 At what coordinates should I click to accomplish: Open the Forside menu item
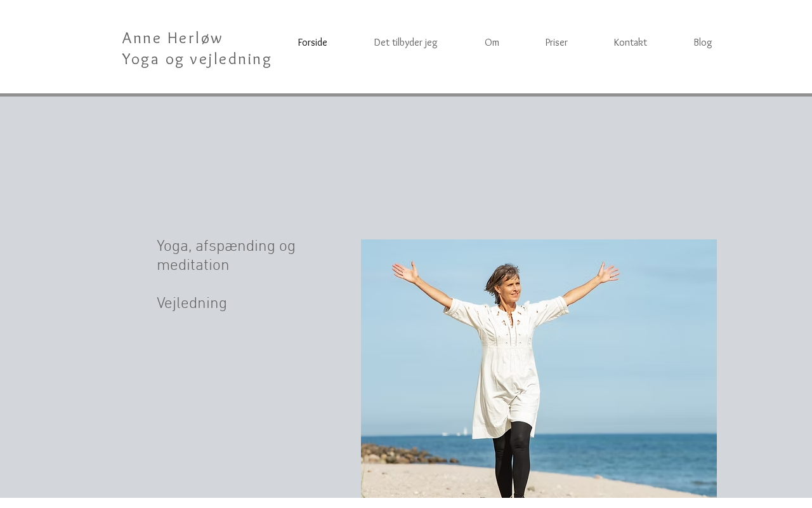click(312, 43)
